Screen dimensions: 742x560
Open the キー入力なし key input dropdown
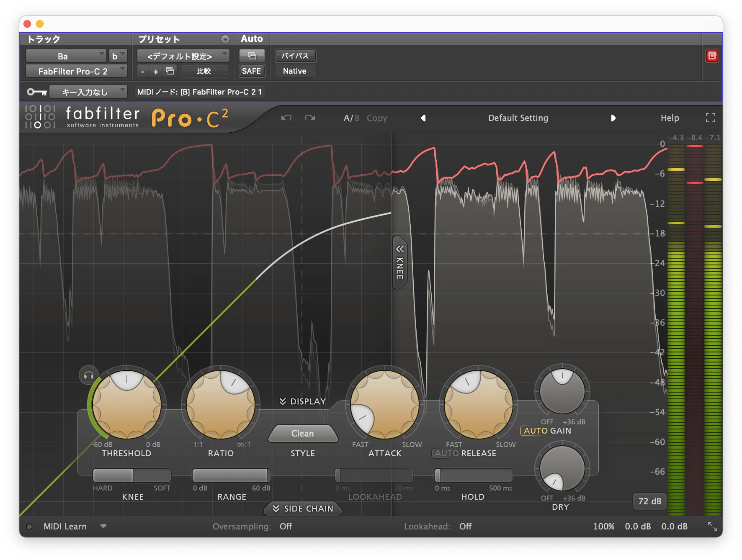88,92
